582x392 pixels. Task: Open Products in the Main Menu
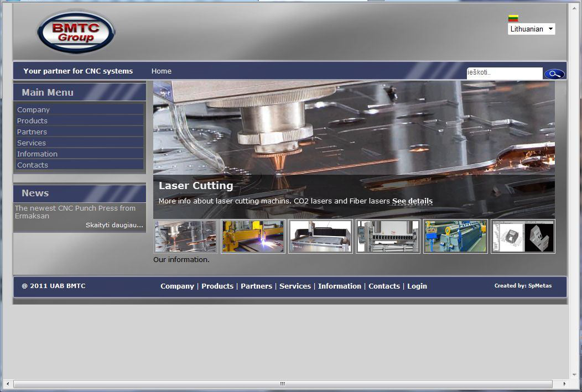tap(80, 121)
